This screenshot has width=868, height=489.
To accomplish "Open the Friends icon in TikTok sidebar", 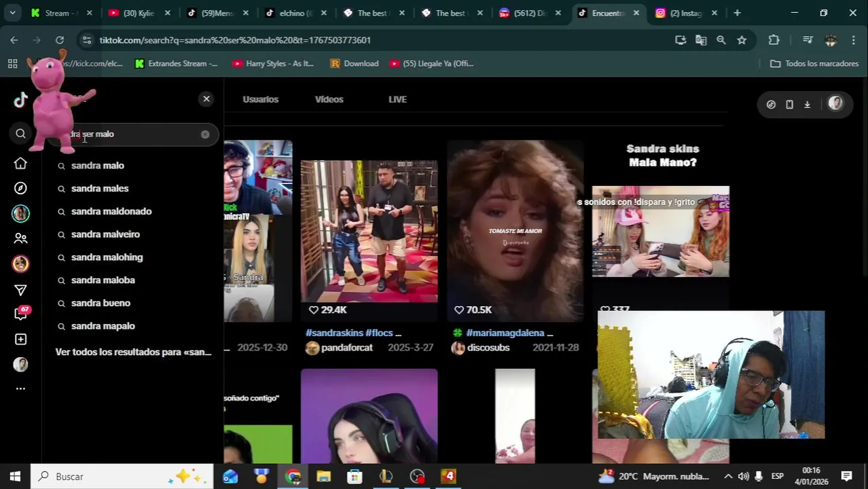I will (20, 238).
